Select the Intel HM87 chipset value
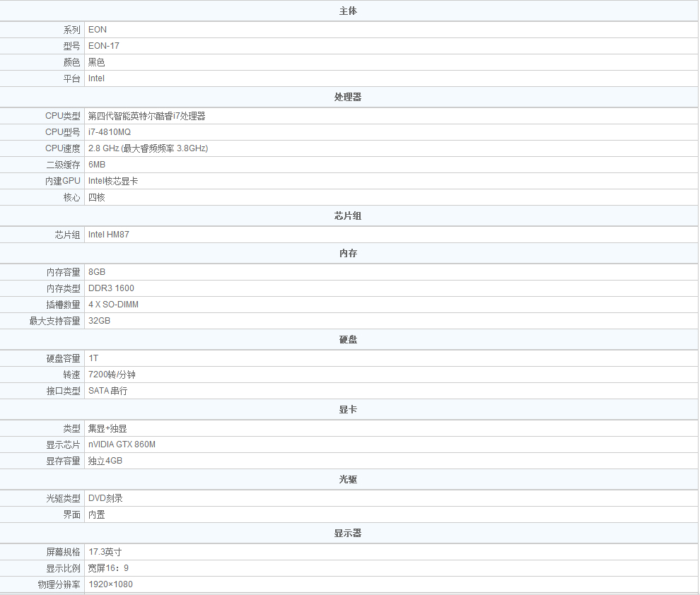The width and height of the screenshot is (700, 595). pos(108,235)
